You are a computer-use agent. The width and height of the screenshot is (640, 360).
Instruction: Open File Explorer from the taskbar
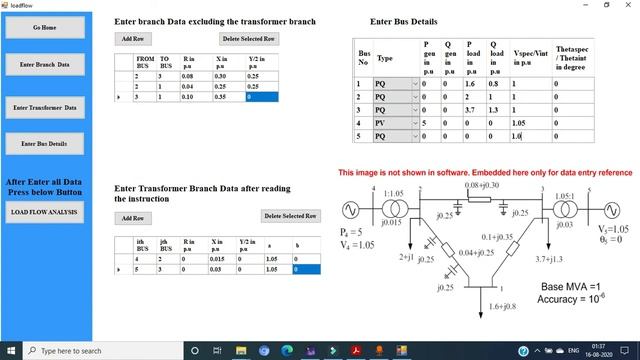[x=241, y=351]
